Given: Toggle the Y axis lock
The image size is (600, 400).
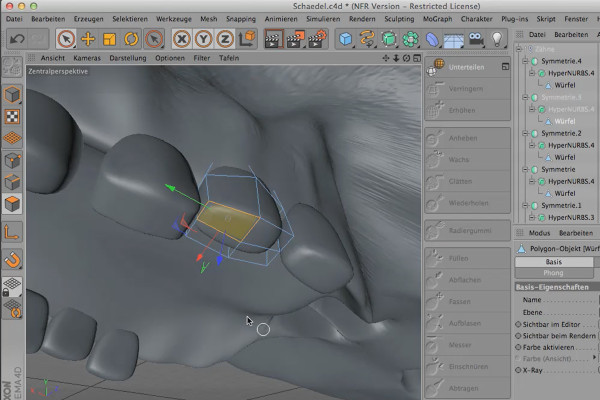Looking at the screenshot, I should point(204,39).
